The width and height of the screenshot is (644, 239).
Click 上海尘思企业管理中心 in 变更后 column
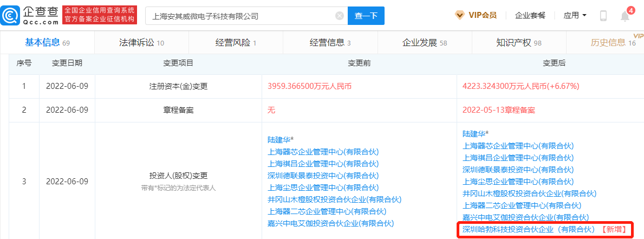[518, 182]
